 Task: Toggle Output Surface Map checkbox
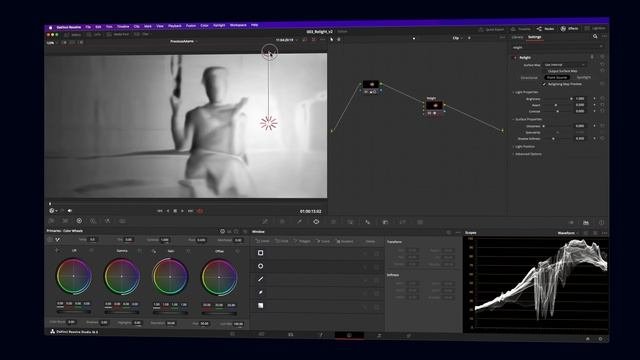[545, 71]
